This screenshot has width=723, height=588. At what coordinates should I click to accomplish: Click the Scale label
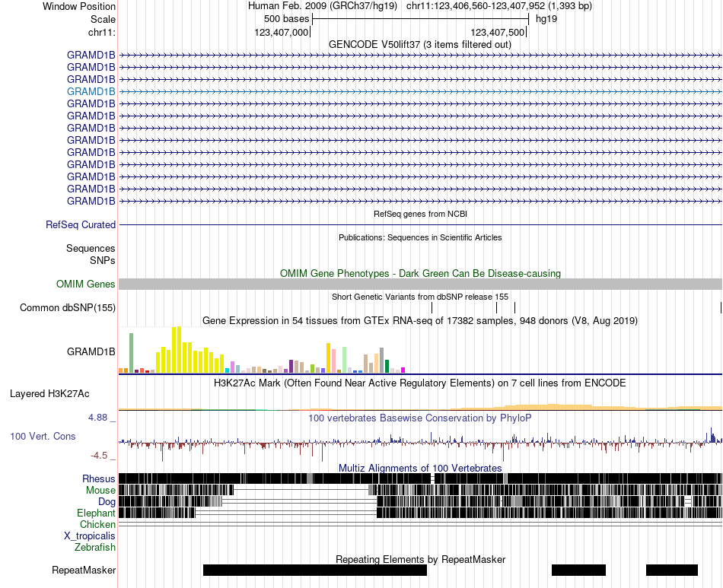[103, 19]
